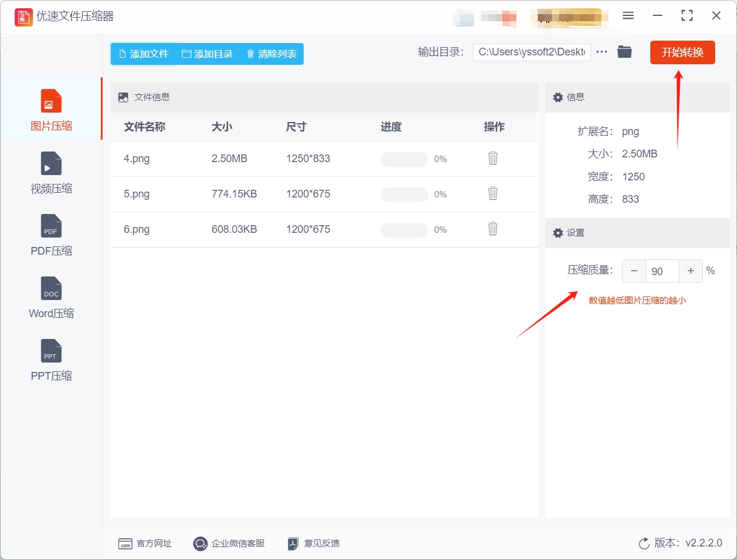The height and width of the screenshot is (560, 737).
Task: Open the 图片压缩 image compression tab
Action: [x=51, y=109]
